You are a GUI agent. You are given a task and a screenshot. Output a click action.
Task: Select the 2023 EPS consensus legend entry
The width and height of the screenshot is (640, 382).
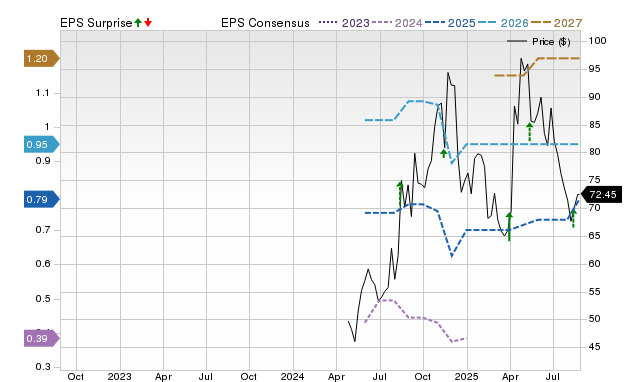coord(344,23)
